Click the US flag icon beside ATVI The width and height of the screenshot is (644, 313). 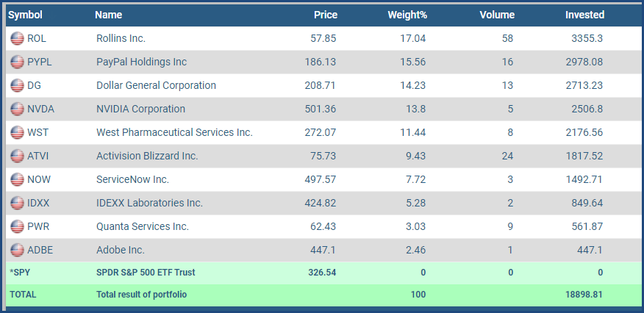pyautogui.click(x=17, y=156)
